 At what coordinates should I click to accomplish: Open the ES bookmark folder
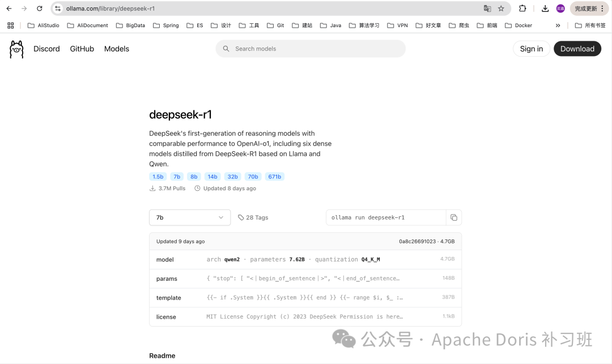point(195,25)
